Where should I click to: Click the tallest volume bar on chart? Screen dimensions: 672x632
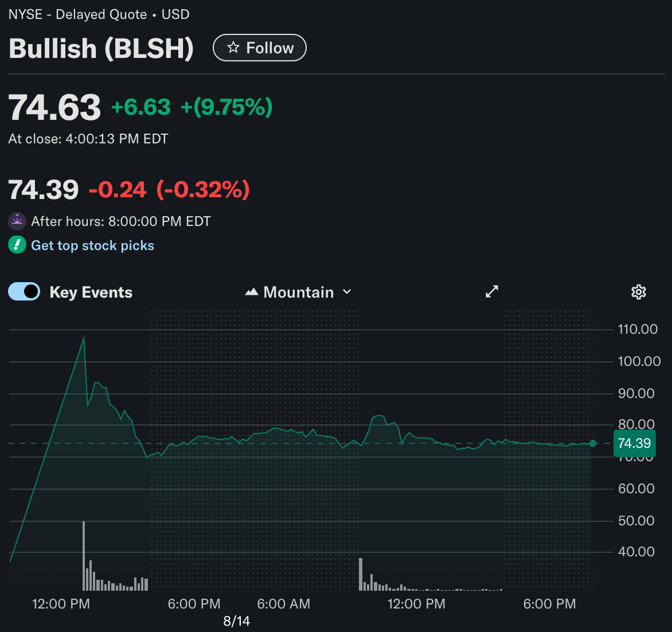click(84, 556)
